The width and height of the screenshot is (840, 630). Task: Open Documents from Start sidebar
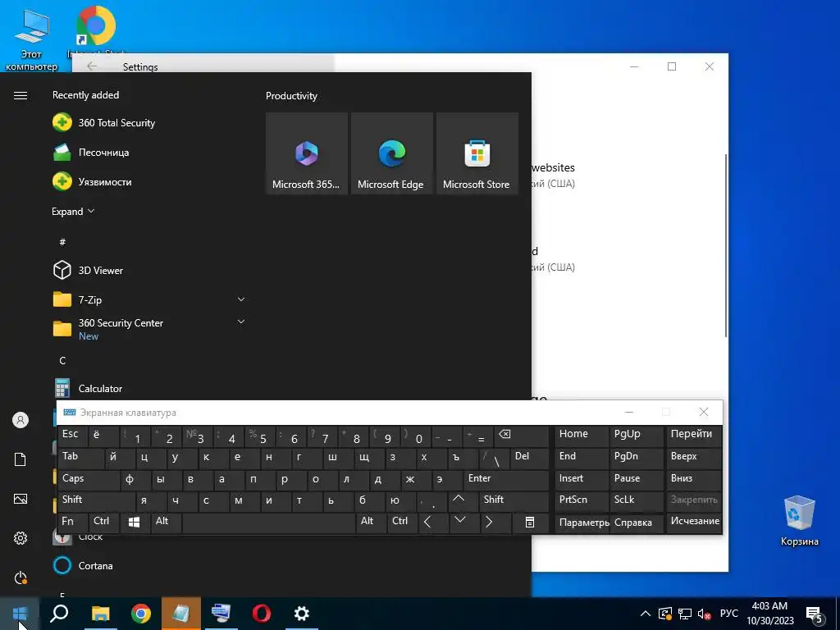pos(21,459)
